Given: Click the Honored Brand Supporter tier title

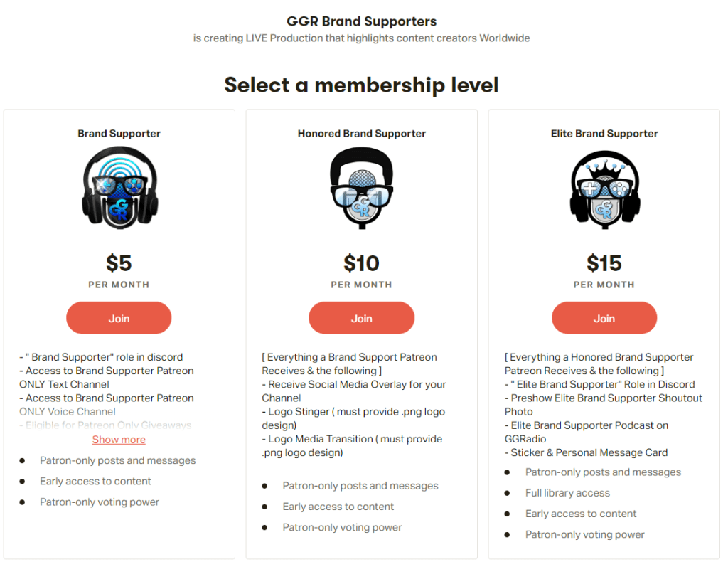Looking at the screenshot, I should (x=361, y=134).
